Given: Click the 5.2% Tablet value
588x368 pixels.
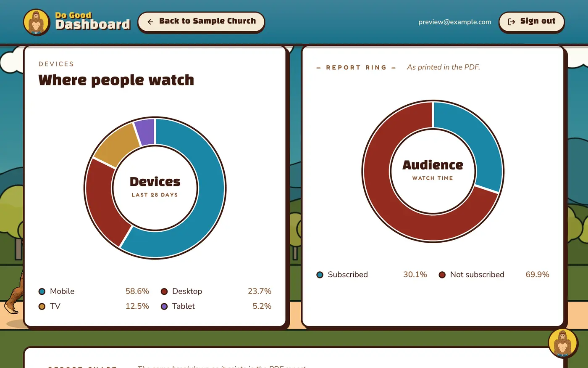Looking at the screenshot, I should [x=262, y=306].
